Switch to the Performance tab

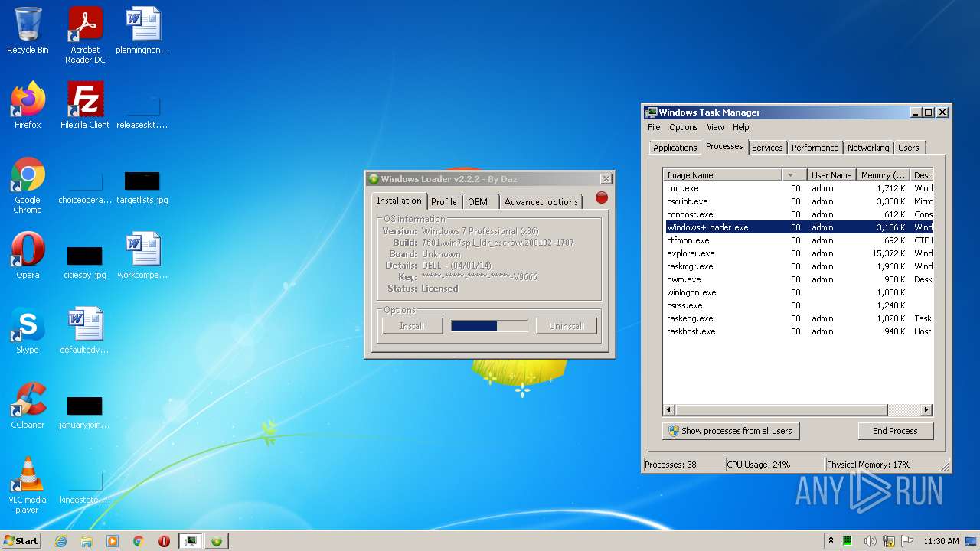tap(815, 148)
